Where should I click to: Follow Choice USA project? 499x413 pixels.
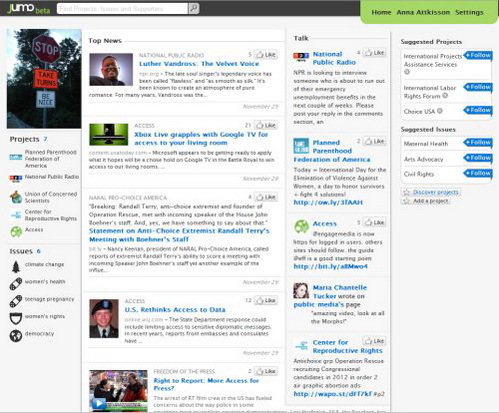pyautogui.click(x=478, y=110)
